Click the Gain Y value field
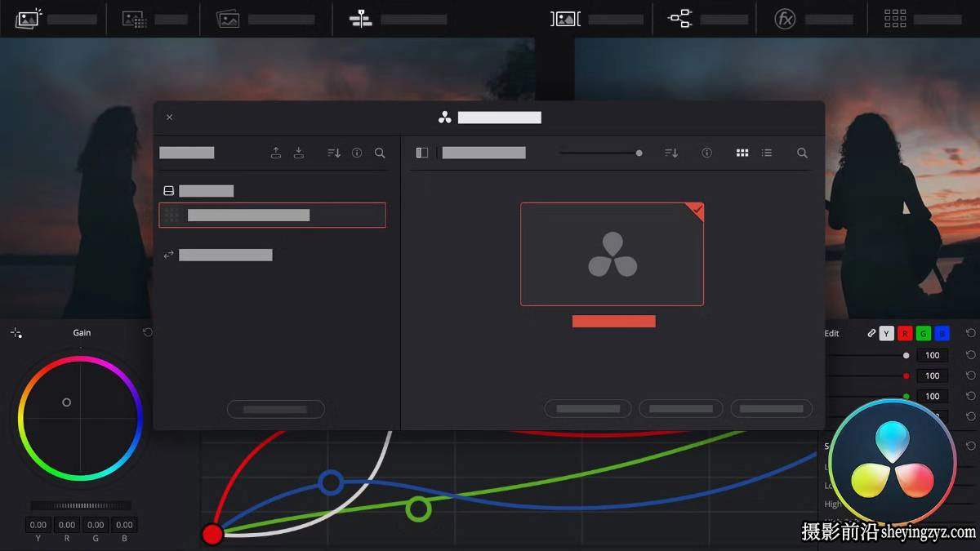 (38, 525)
